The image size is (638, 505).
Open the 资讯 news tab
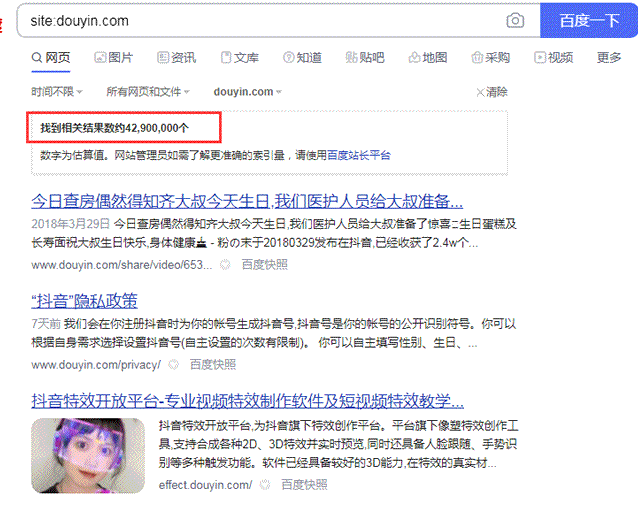(175, 58)
